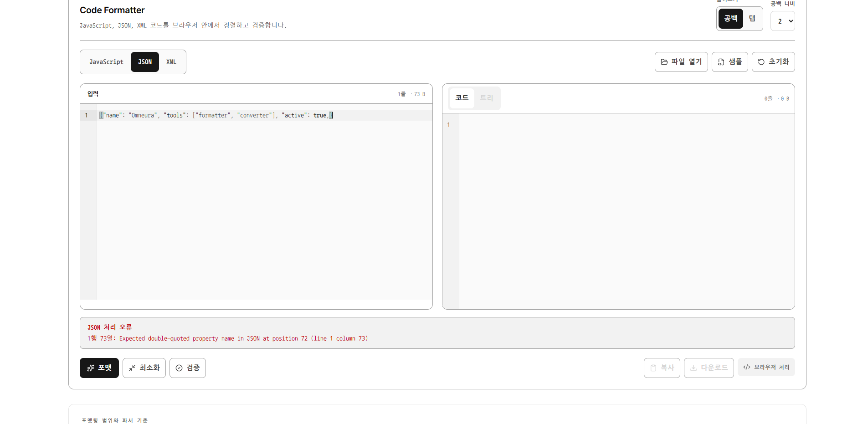Switch output to 트리 view

tap(487, 98)
